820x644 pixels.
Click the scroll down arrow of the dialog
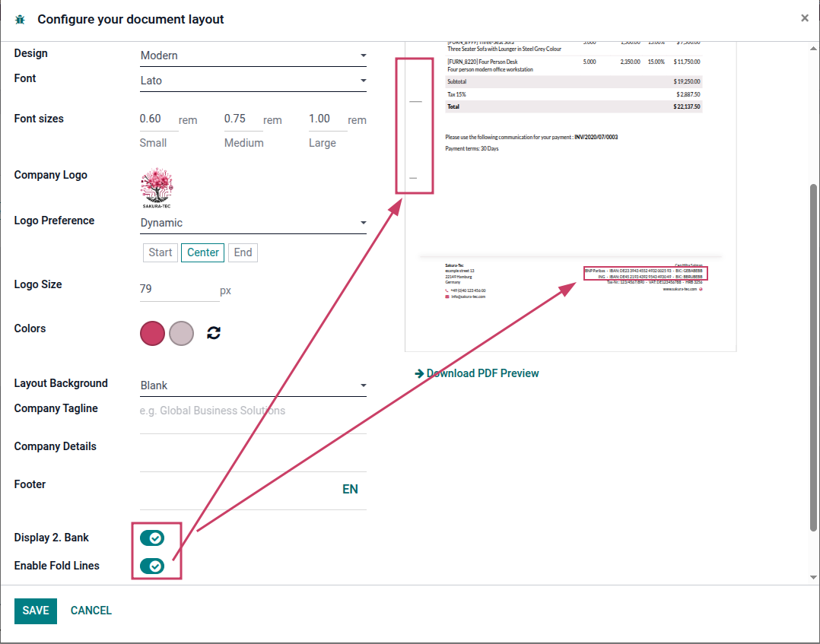point(813,578)
